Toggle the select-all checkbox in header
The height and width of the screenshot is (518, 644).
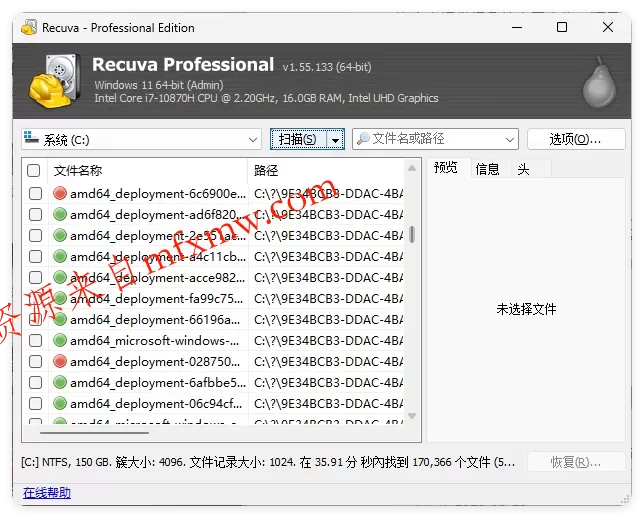(x=33, y=170)
